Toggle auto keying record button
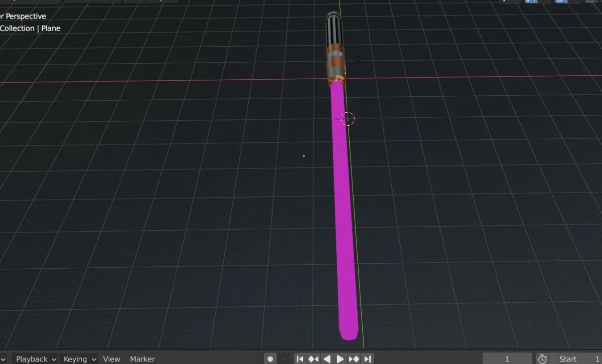 [x=270, y=358]
